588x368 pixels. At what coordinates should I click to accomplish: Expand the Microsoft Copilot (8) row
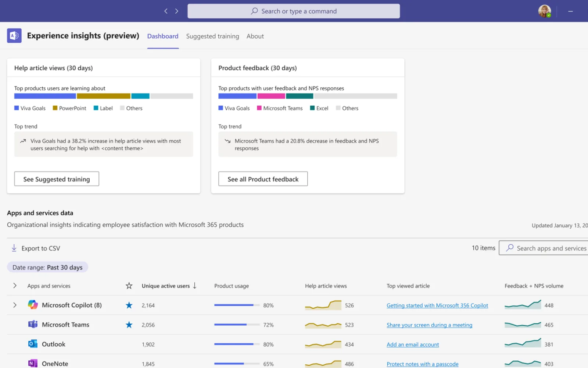(x=15, y=305)
